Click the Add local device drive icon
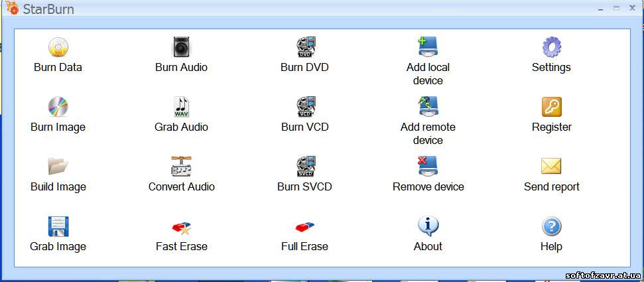The image size is (644, 282). (428, 46)
